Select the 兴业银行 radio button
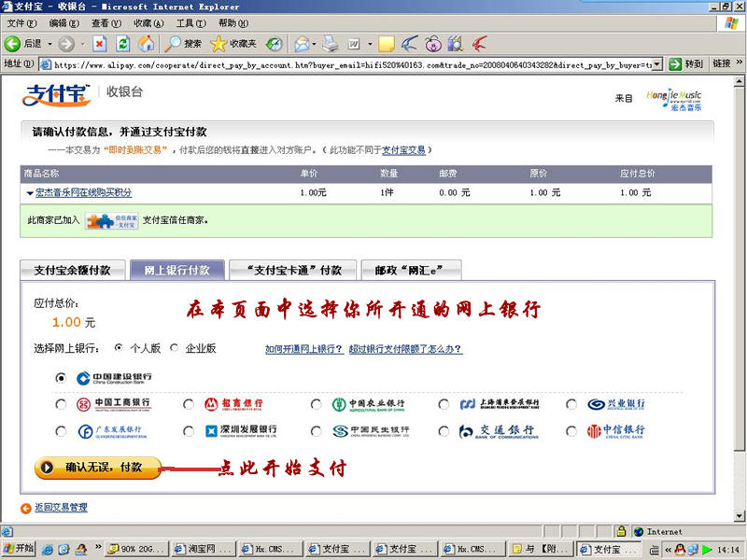This screenshot has width=747, height=560. click(571, 404)
